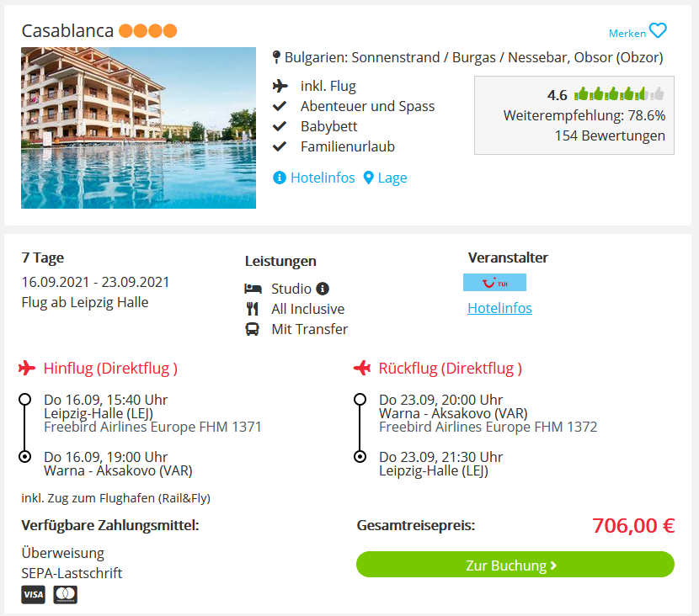Image resolution: width=699 pixels, height=616 pixels.
Task: Click the 154 Bewertungen rating box
Action: click(574, 115)
